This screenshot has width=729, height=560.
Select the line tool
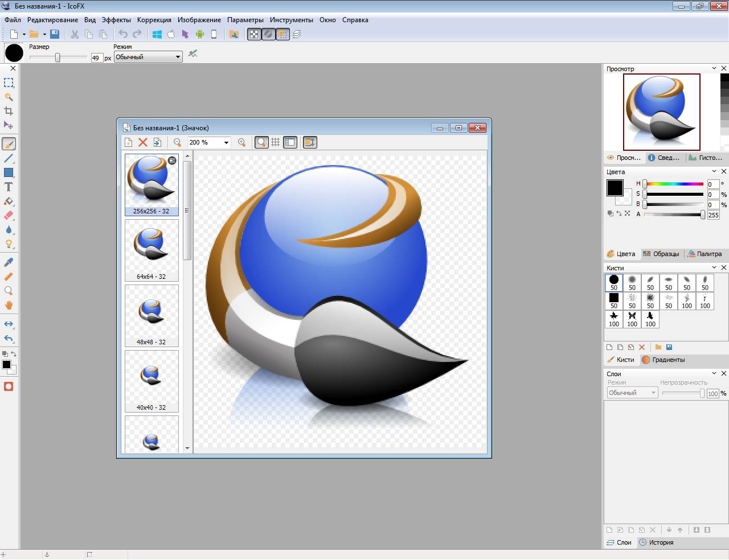(x=9, y=159)
